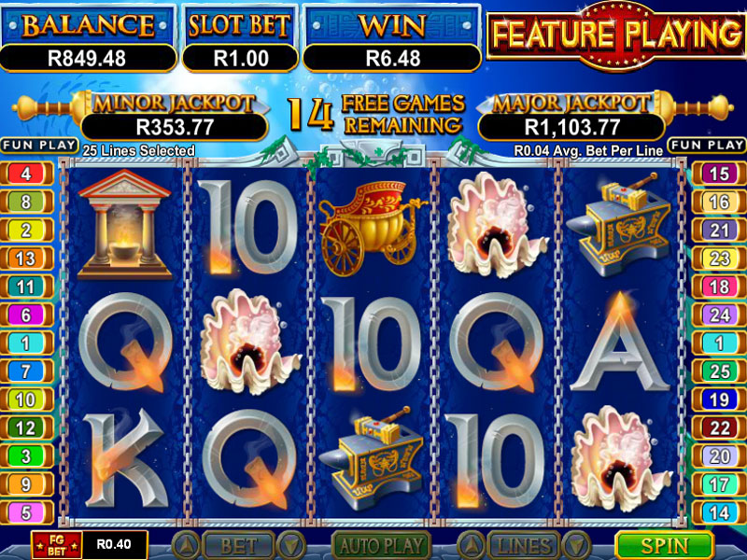The height and width of the screenshot is (560, 747).
Task: Click the anvil symbol on reel three
Action: point(372,459)
